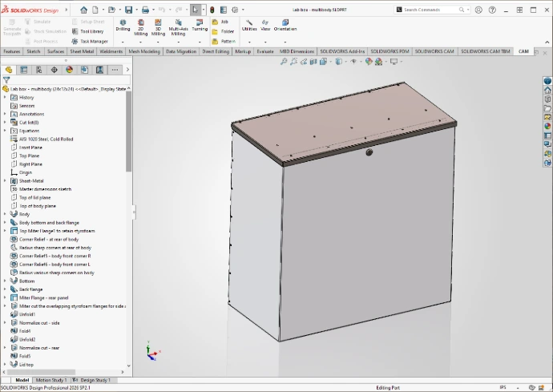Save the document icon
Screen dimensions: 553x392
(x=129, y=10)
